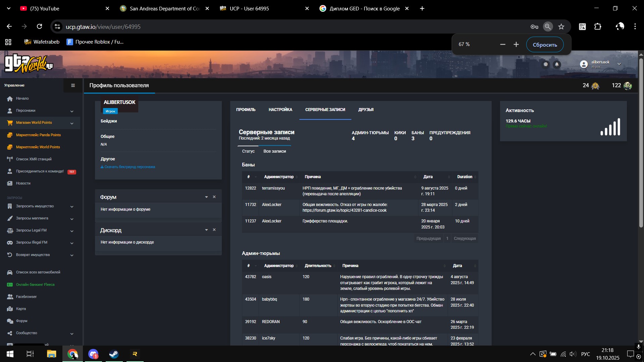Click Сбросить to reset zoom level
The height and width of the screenshot is (362, 644).
544,45
